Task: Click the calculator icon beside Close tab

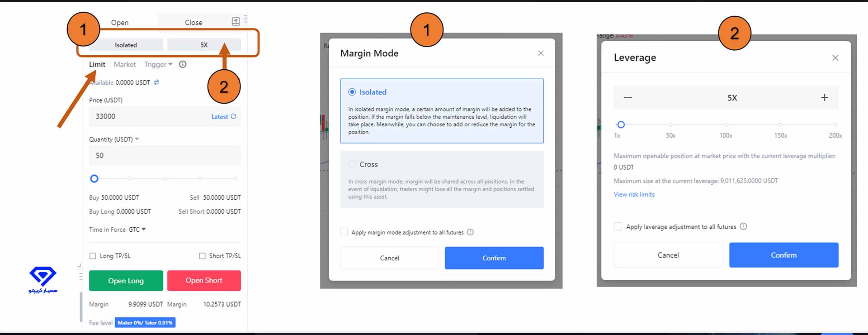Action: (236, 21)
